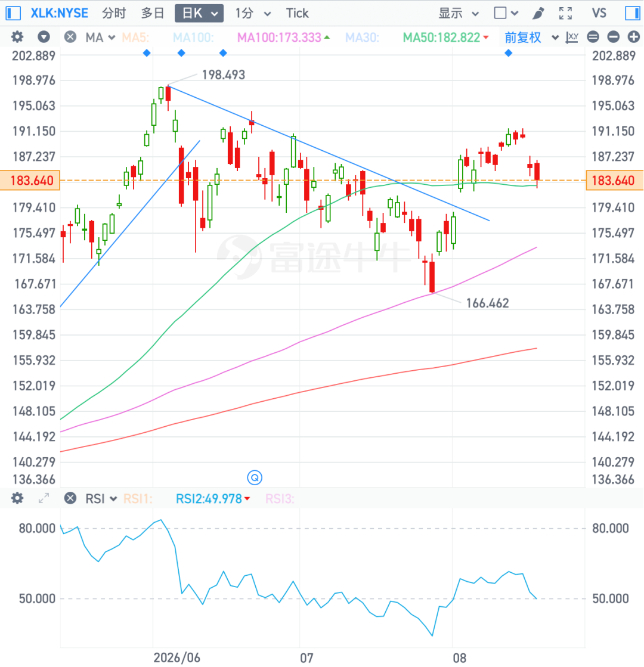Click the 08 month axis label
The width and height of the screenshot is (644, 667).
click(x=459, y=658)
